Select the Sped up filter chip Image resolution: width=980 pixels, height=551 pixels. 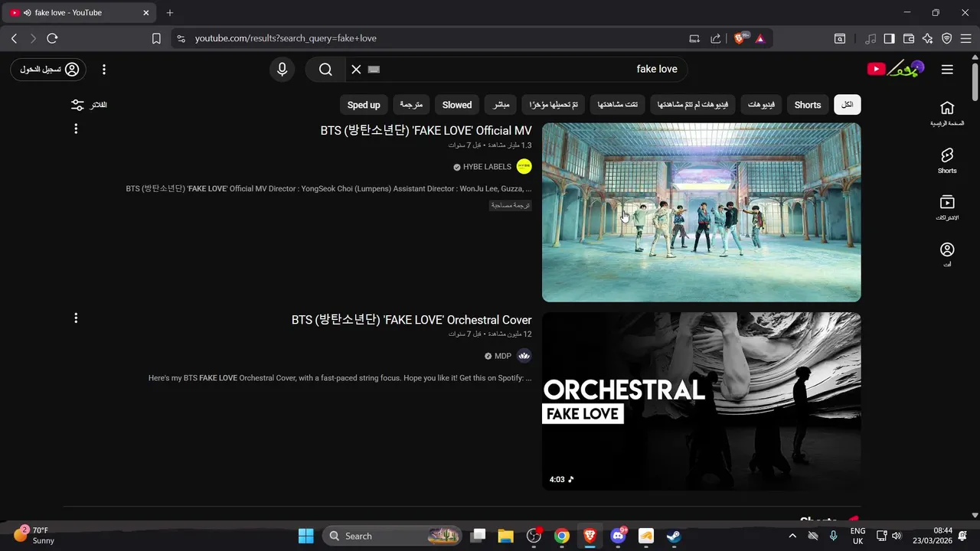[364, 105]
